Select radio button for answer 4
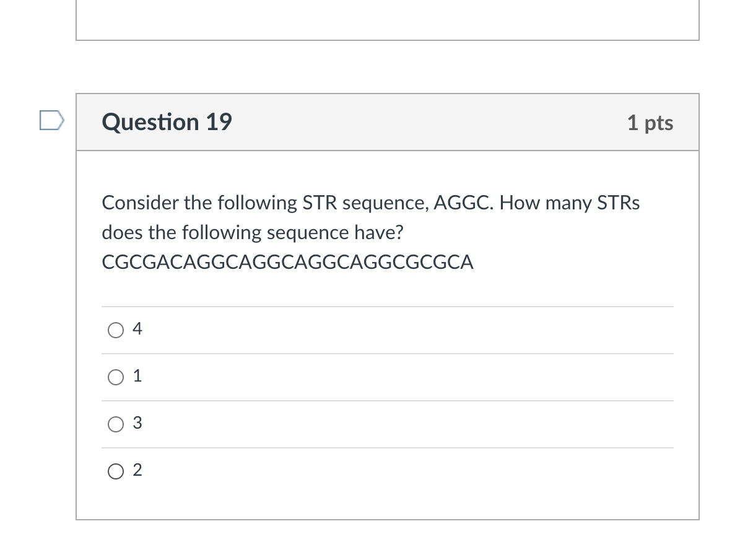Image resolution: width=748 pixels, height=560 pixels. click(x=116, y=330)
